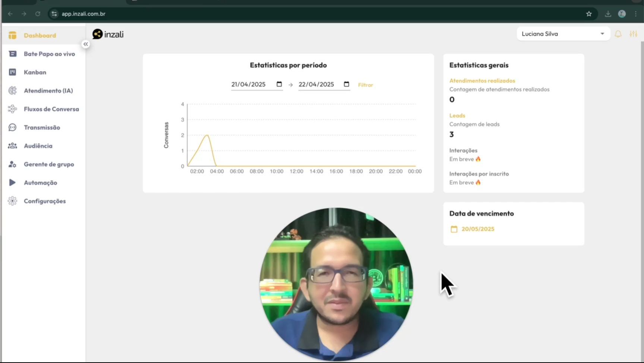Click the inzali logo
The height and width of the screenshot is (363, 644).
(x=108, y=34)
